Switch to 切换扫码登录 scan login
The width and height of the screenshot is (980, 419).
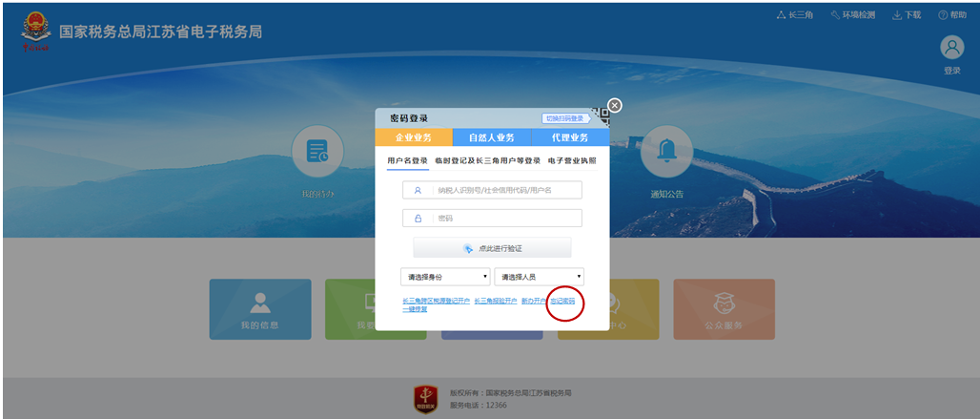565,118
